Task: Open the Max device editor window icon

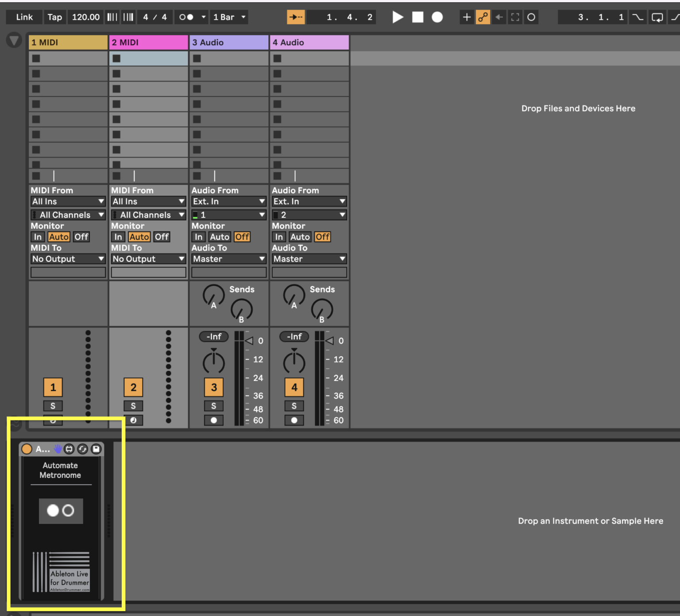Action: [70, 449]
